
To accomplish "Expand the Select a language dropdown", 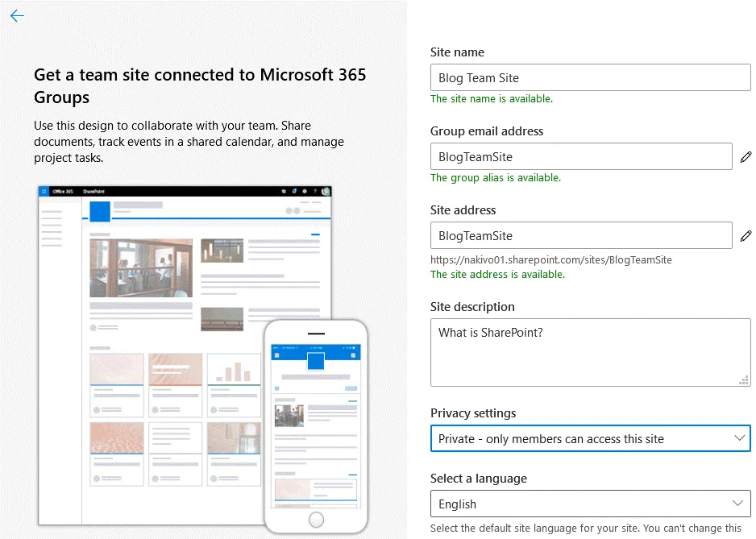I will click(x=590, y=504).
